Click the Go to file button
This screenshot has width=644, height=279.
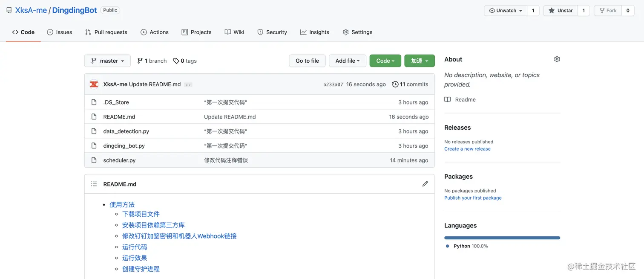(307, 61)
